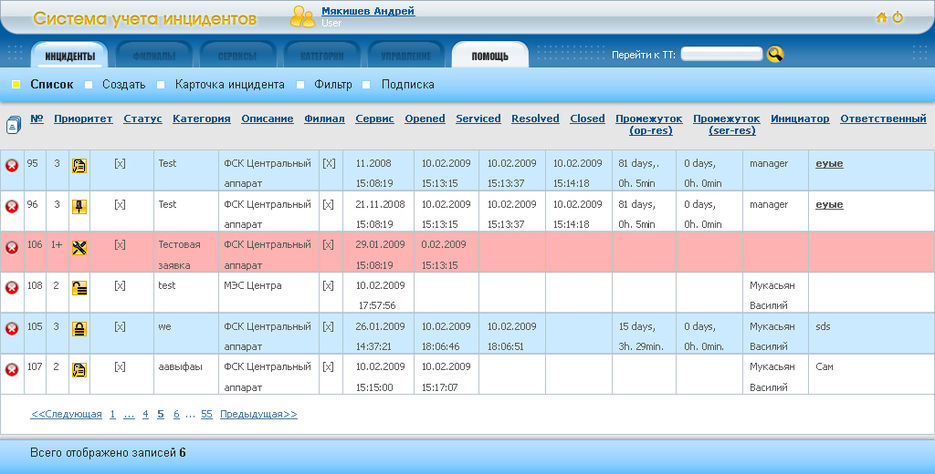Click pin status icon of incident 96
The width and height of the screenshot is (935, 474).
coord(79,207)
